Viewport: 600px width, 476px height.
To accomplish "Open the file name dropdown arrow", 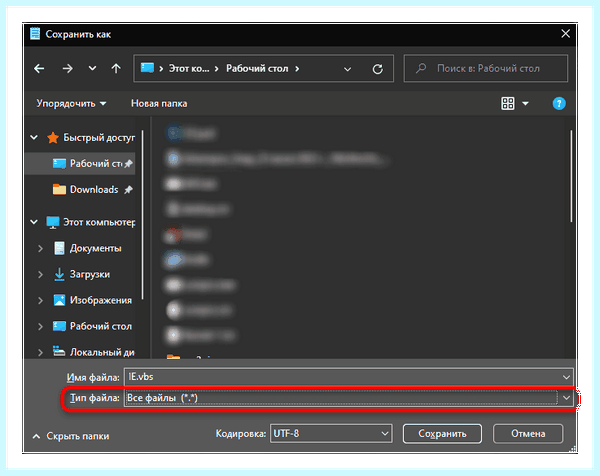I will pos(566,377).
